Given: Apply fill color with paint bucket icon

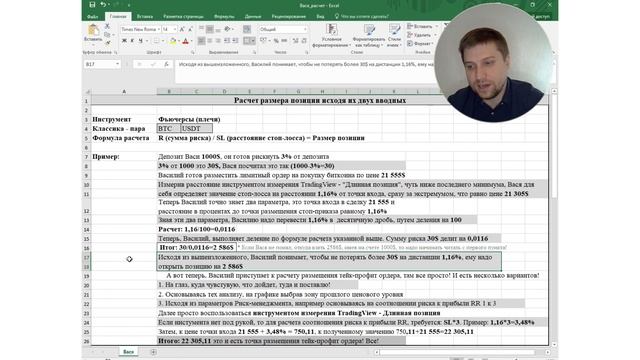Looking at the screenshot, I should pyautogui.click(x=173, y=41).
